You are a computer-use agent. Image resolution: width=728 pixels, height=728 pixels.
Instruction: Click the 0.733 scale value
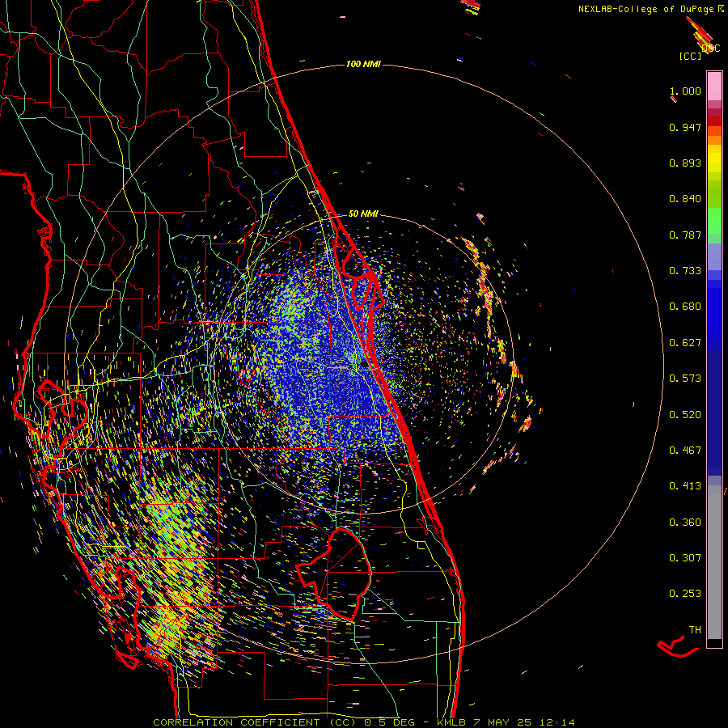tap(685, 271)
